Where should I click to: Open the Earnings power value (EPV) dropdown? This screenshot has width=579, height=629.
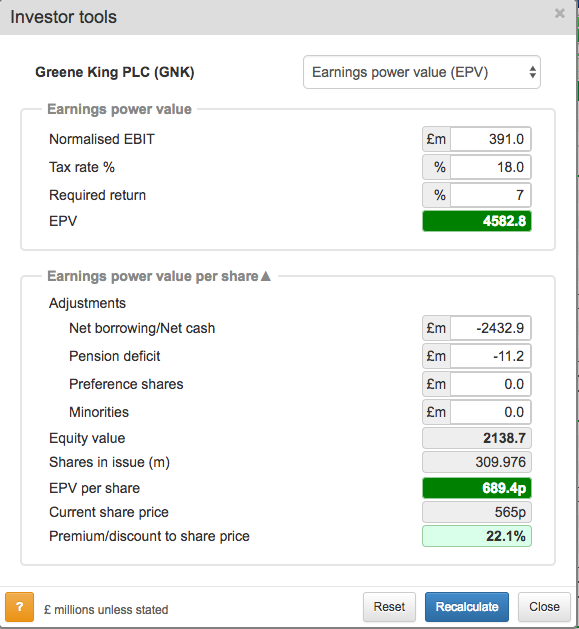click(422, 72)
